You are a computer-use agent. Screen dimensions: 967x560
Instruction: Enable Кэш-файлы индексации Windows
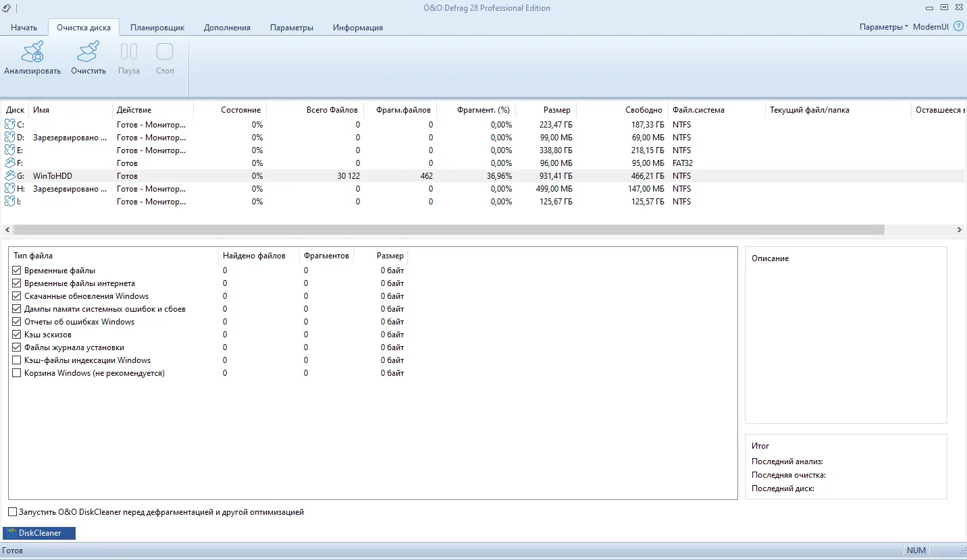click(x=17, y=360)
